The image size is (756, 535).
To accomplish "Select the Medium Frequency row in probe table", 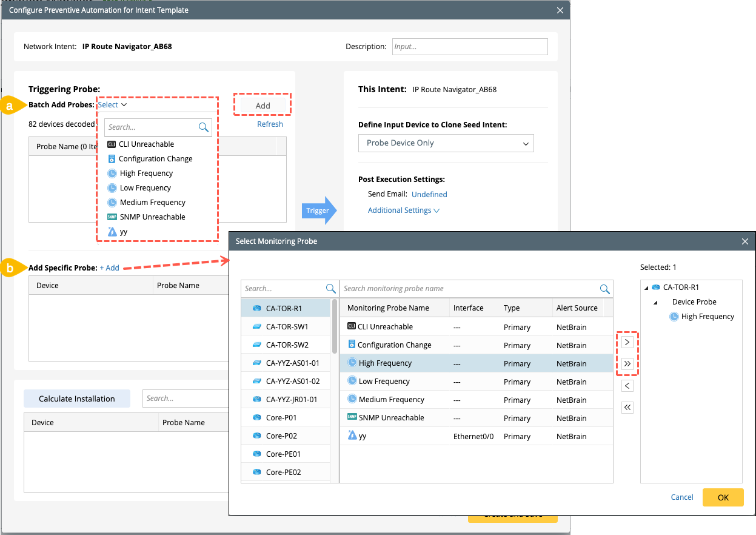I will (477, 400).
